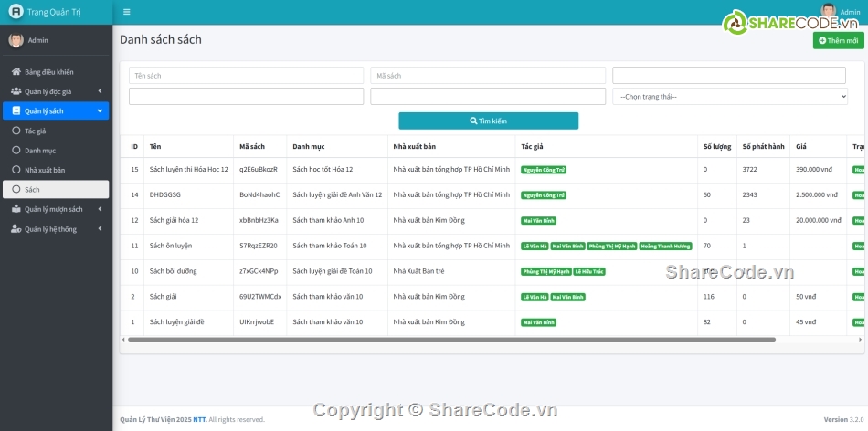The width and height of the screenshot is (868, 431).
Task: Click the Quản lý hệ thống icon
Action: coord(16,229)
